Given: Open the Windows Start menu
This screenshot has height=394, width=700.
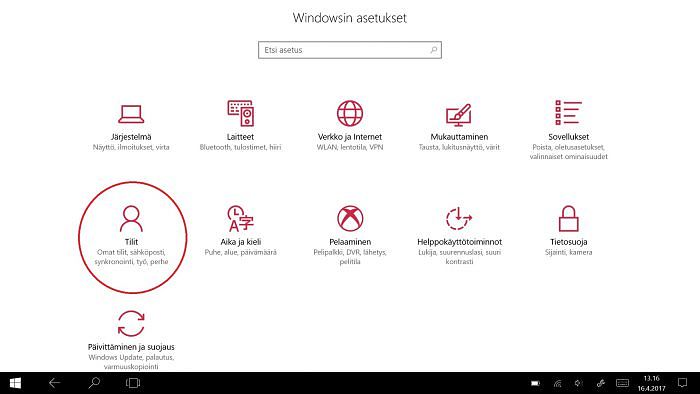Looking at the screenshot, I should (x=15, y=383).
